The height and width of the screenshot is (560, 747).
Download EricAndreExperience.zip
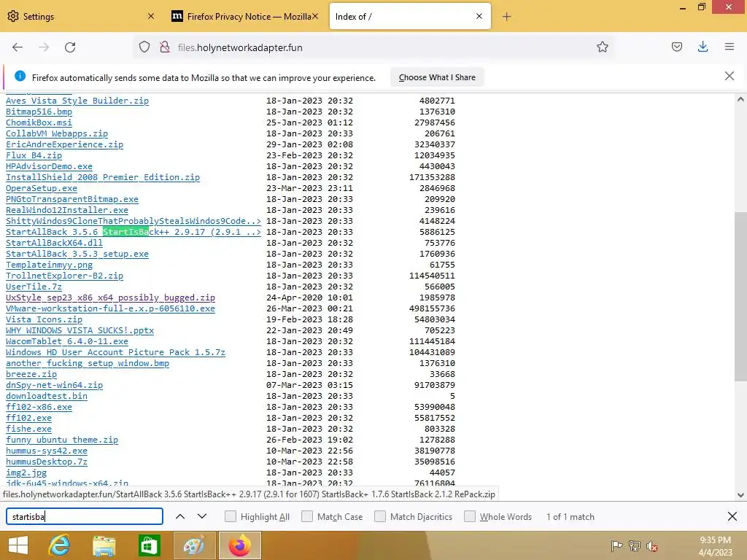click(x=64, y=144)
